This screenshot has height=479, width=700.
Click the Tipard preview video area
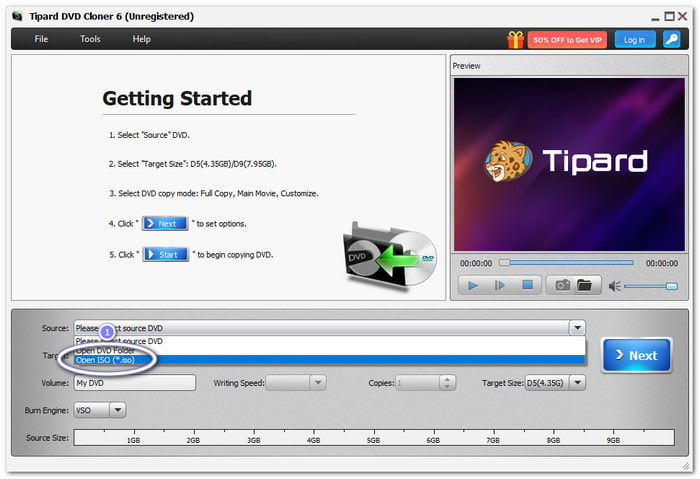click(569, 164)
